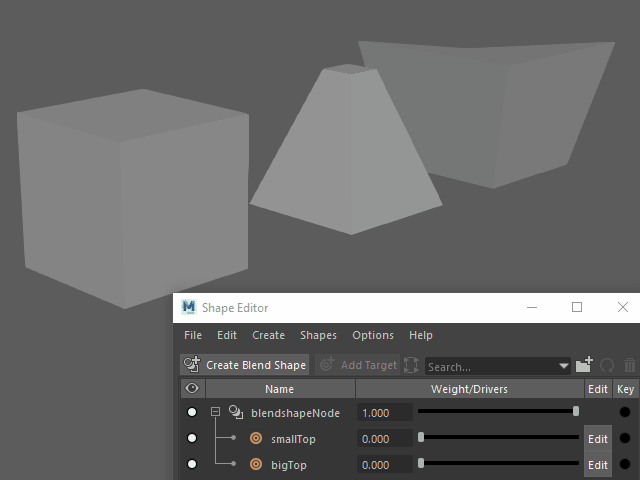Screen dimensions: 640x480
Task: Open the Help menu
Action: [x=420, y=335]
